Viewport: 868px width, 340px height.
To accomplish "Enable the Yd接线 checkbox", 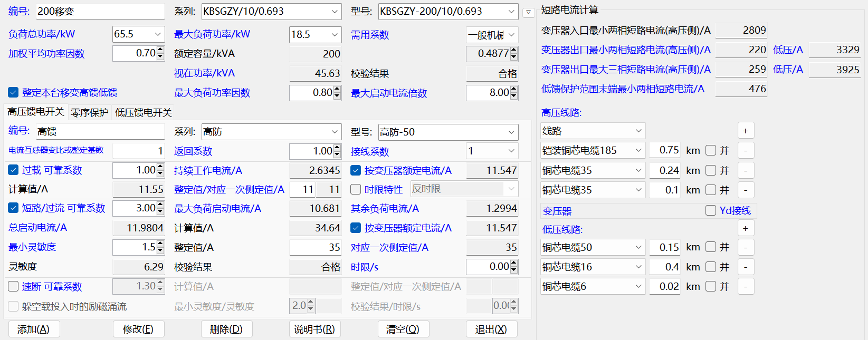I will click(x=711, y=210).
